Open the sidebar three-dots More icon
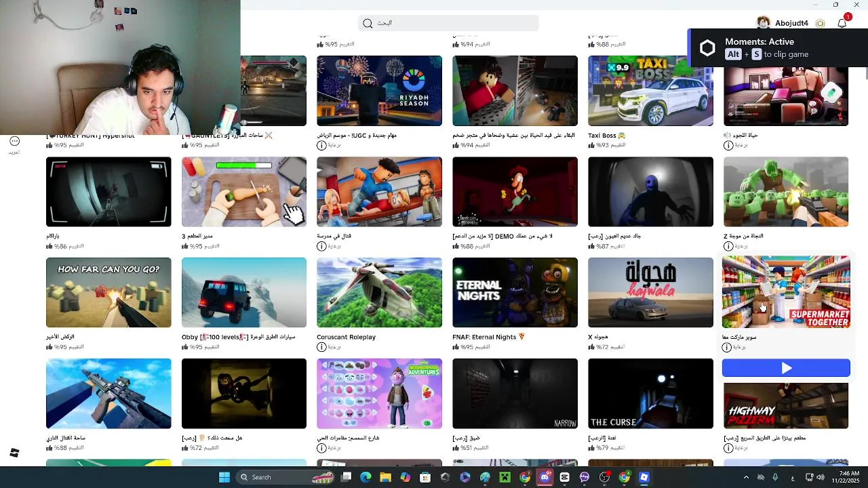This screenshot has width=868, height=488. click(x=14, y=141)
